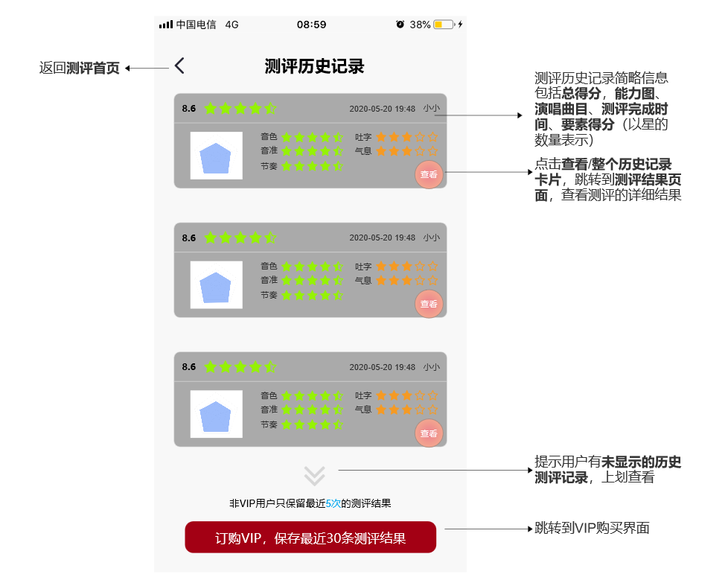Viewport: 728px width, 583px height.
Task: Click the 08:59 time in the status bar
Action: click(x=312, y=25)
